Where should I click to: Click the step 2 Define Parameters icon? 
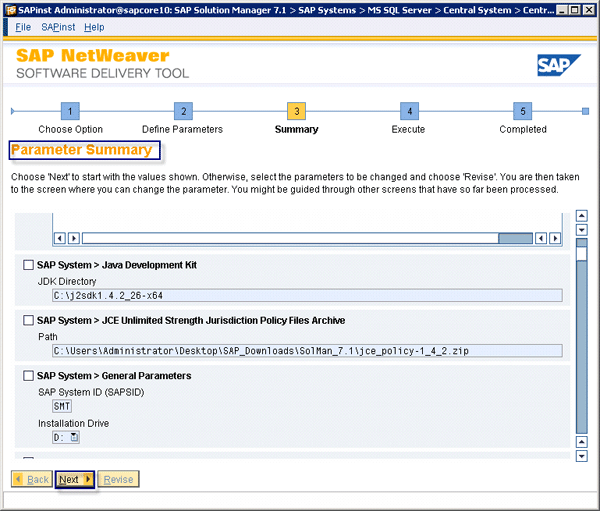(x=182, y=111)
